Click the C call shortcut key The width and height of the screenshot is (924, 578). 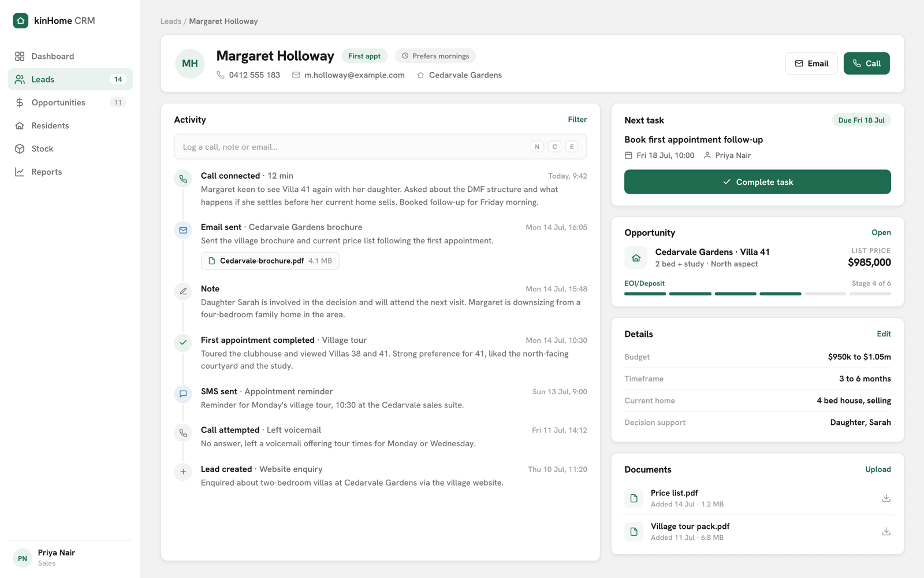point(554,147)
